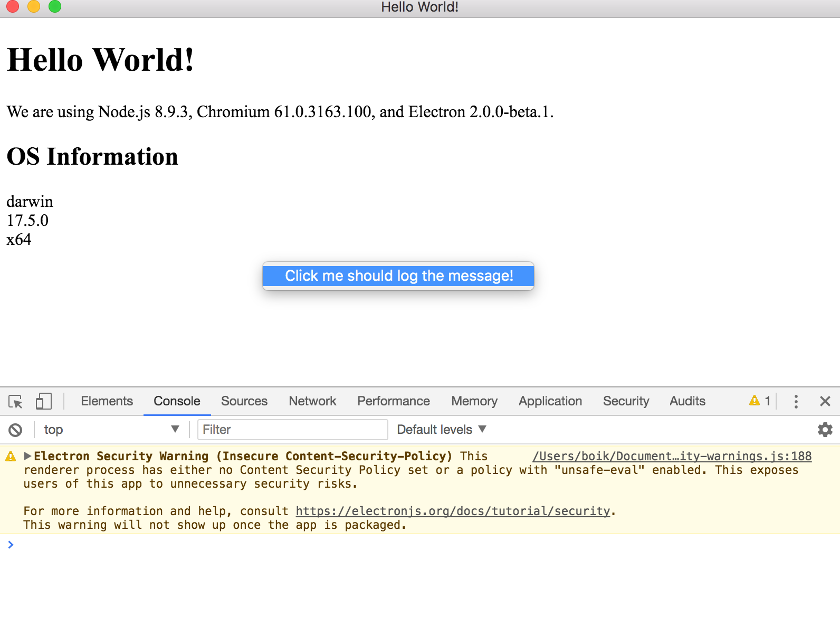This screenshot has width=840, height=626.
Task: Click the 'Hello World!' page heading
Action: click(x=100, y=60)
